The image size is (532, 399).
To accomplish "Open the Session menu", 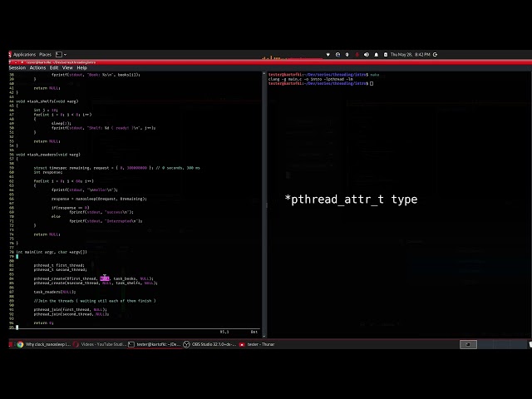I will pyautogui.click(x=17, y=68).
